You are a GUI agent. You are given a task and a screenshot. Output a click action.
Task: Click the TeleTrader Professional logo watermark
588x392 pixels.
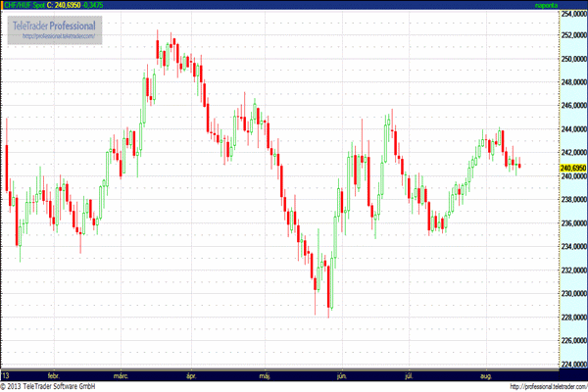point(59,23)
